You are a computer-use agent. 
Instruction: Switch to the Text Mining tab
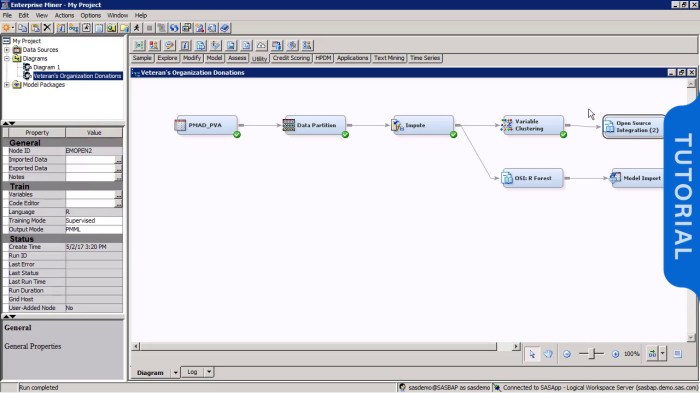coord(389,58)
